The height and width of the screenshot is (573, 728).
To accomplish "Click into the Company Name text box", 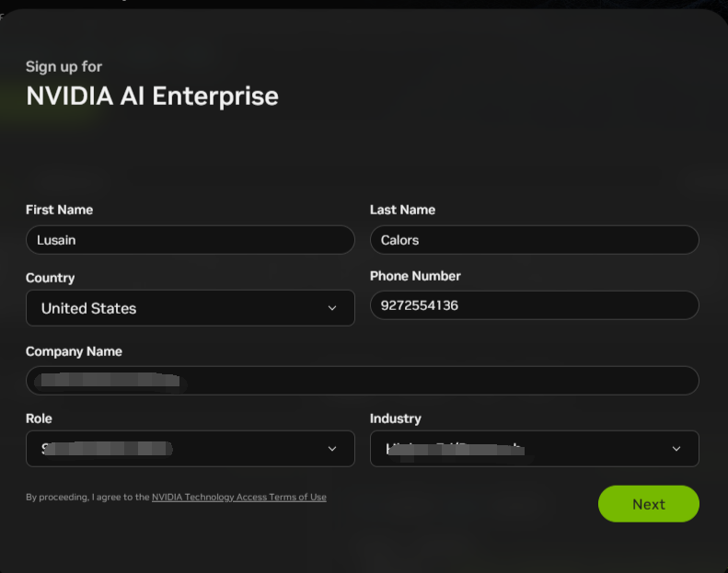I will (x=362, y=381).
